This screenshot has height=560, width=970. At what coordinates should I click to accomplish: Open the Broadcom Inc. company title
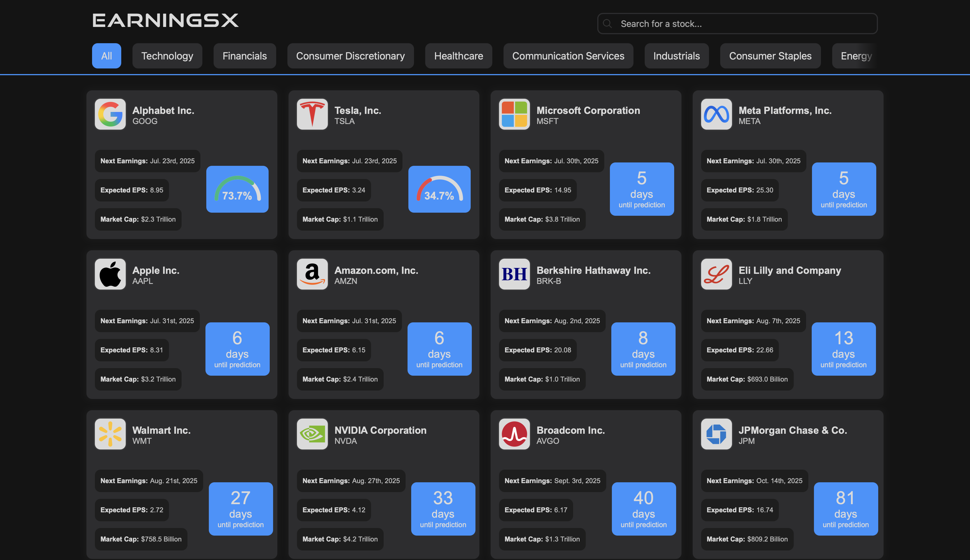click(x=570, y=430)
